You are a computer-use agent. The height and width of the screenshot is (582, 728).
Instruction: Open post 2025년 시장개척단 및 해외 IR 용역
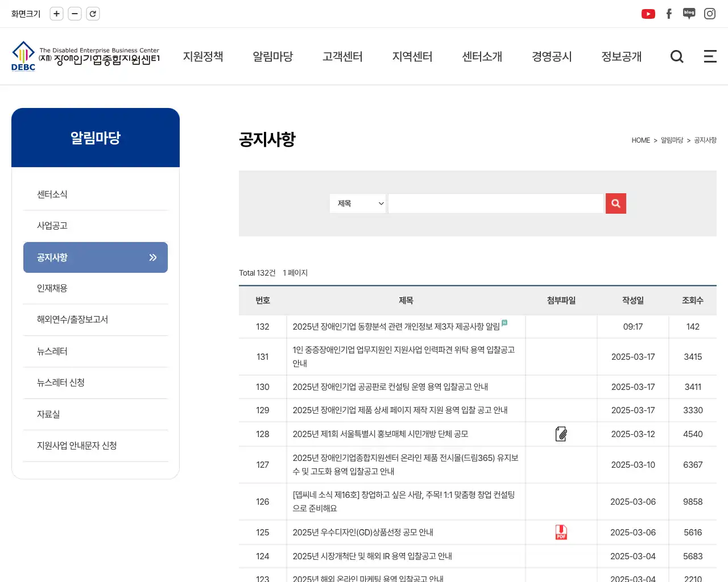[372, 556]
